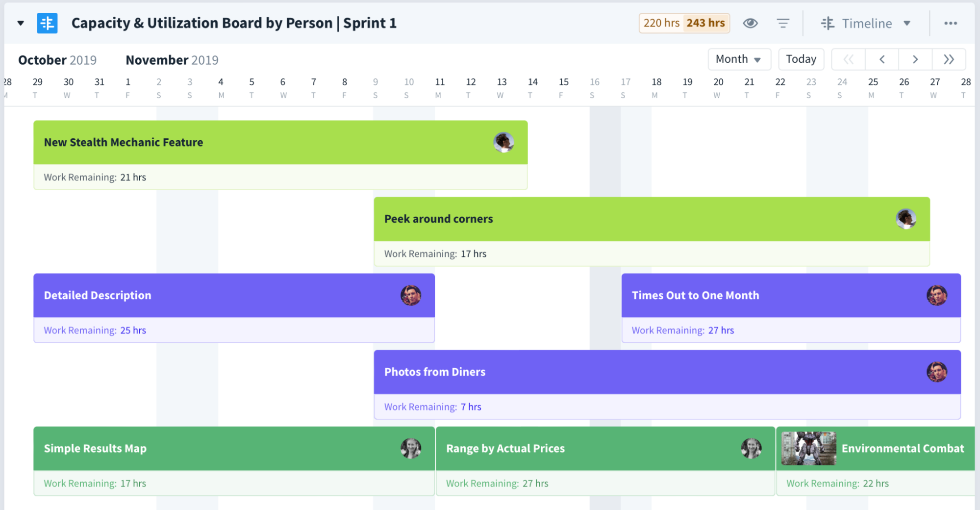Click the double-arrow jump-back control
The image size is (980, 510).
[848, 59]
